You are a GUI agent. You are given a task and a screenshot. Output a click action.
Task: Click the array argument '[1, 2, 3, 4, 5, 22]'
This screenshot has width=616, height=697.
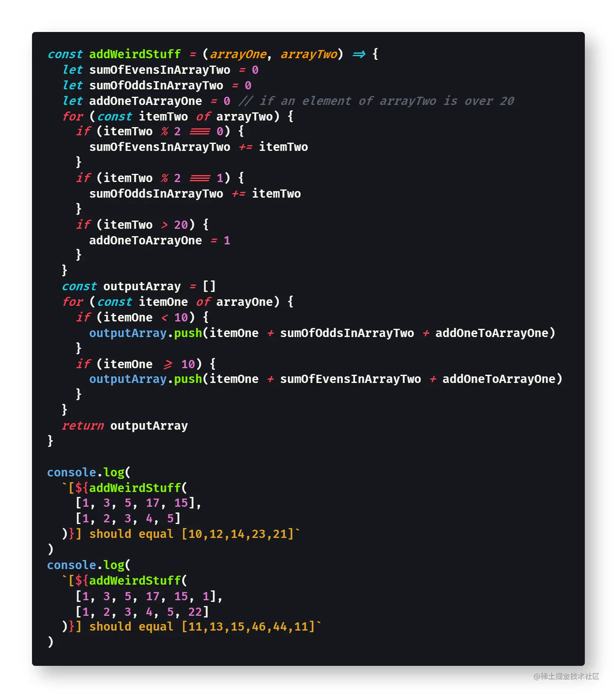point(142,612)
